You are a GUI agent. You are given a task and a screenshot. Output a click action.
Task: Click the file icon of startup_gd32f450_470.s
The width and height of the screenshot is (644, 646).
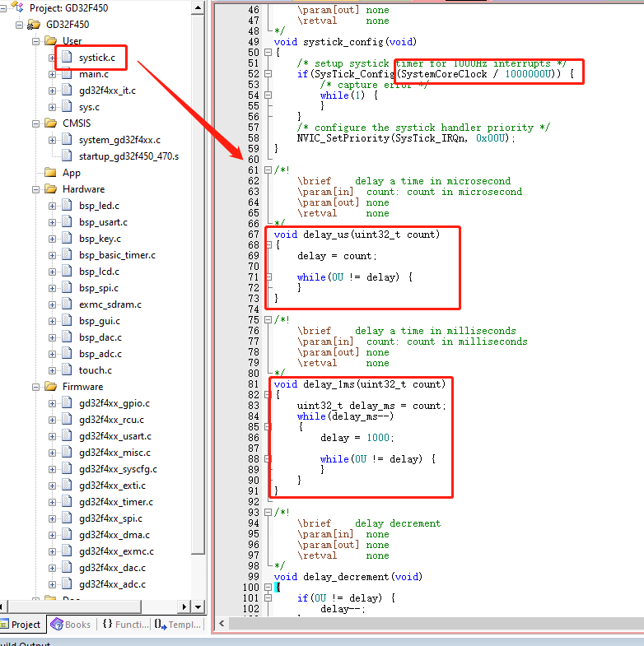click(x=67, y=156)
